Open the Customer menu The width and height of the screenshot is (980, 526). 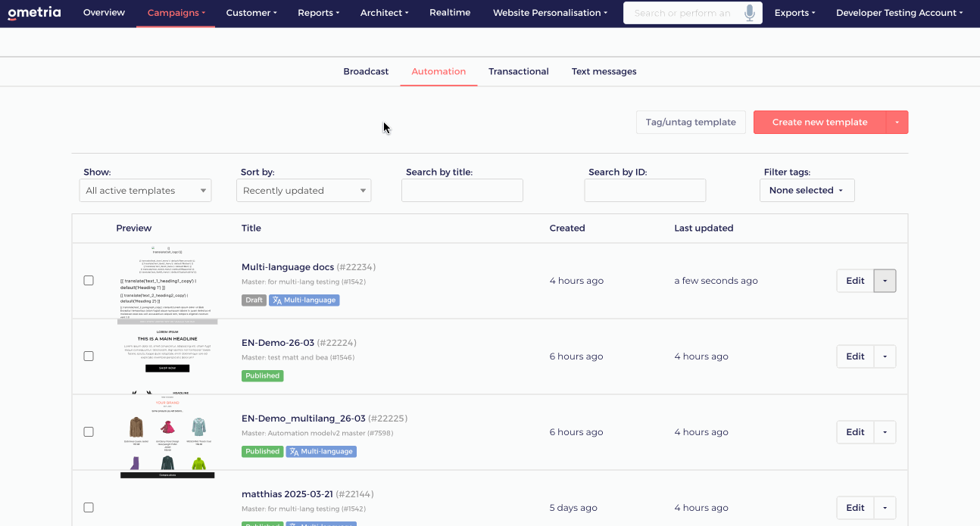251,13
